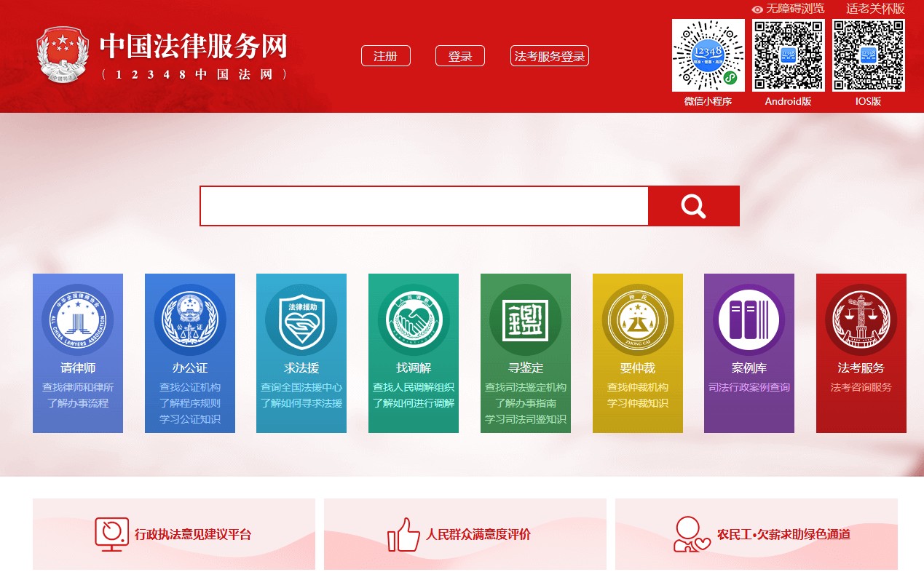Click the text 了解如何寻求法援

click(301, 403)
